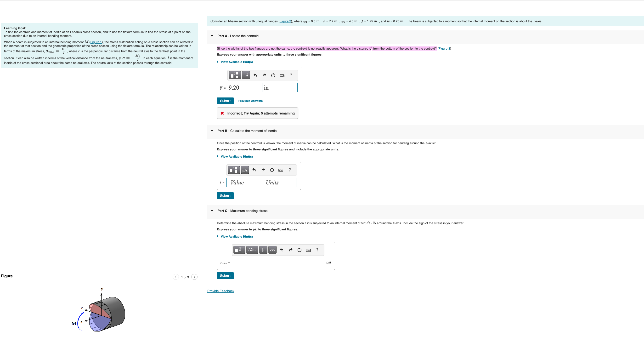Click the undo arrow in Part A toolbar

click(x=255, y=75)
